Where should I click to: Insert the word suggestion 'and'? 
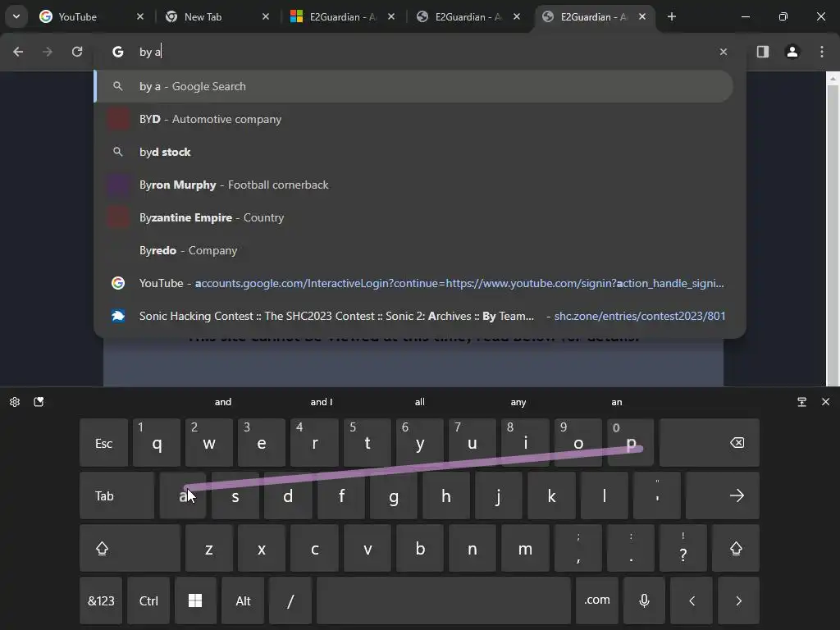pyautogui.click(x=223, y=402)
